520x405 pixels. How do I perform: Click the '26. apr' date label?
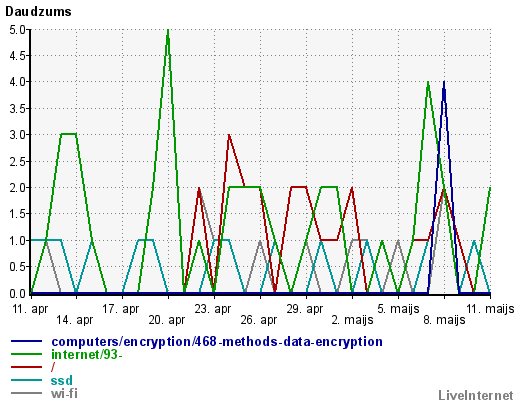coord(259,320)
